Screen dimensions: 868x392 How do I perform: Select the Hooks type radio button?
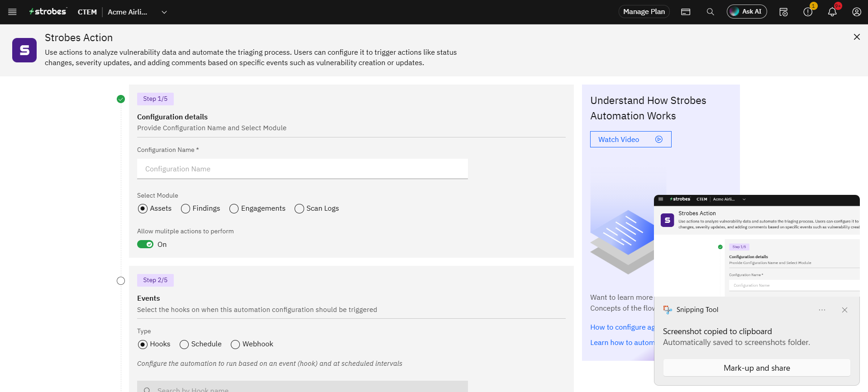click(x=143, y=345)
